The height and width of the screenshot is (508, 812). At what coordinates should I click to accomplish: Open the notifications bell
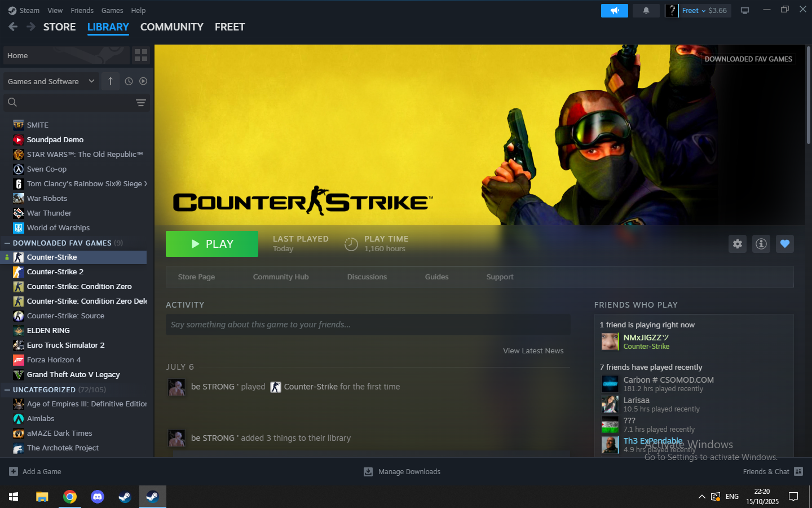(x=646, y=11)
